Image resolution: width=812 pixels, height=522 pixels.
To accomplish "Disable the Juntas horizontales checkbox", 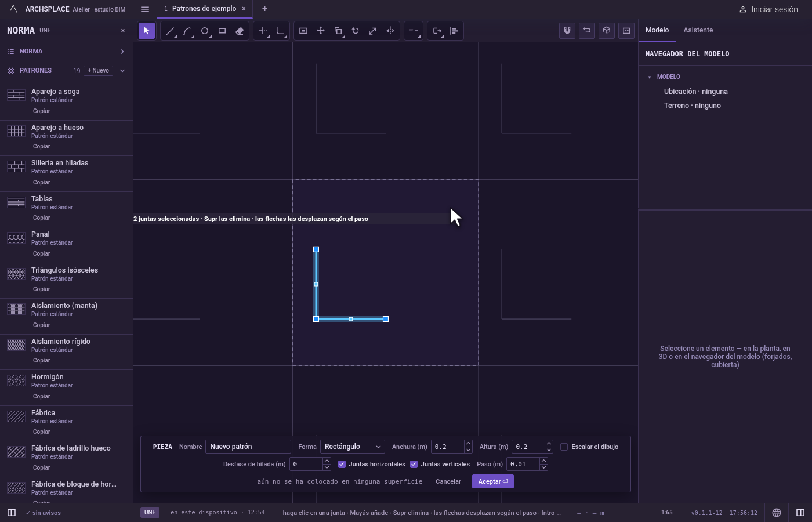I will pyautogui.click(x=342, y=464).
